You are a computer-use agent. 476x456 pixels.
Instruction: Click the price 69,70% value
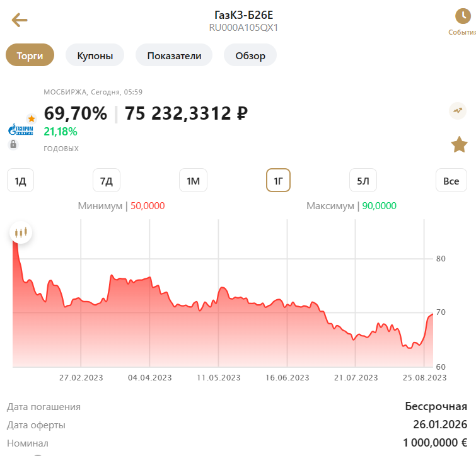(75, 113)
